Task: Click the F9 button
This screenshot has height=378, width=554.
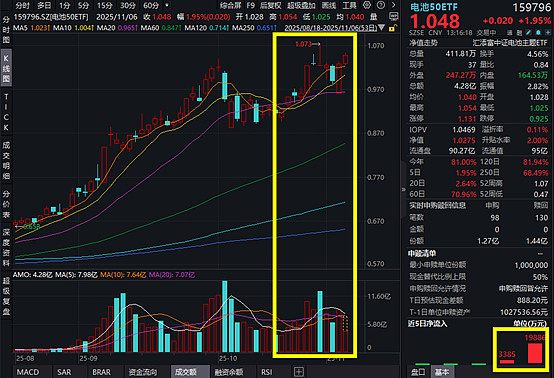Action: click(251, 5)
